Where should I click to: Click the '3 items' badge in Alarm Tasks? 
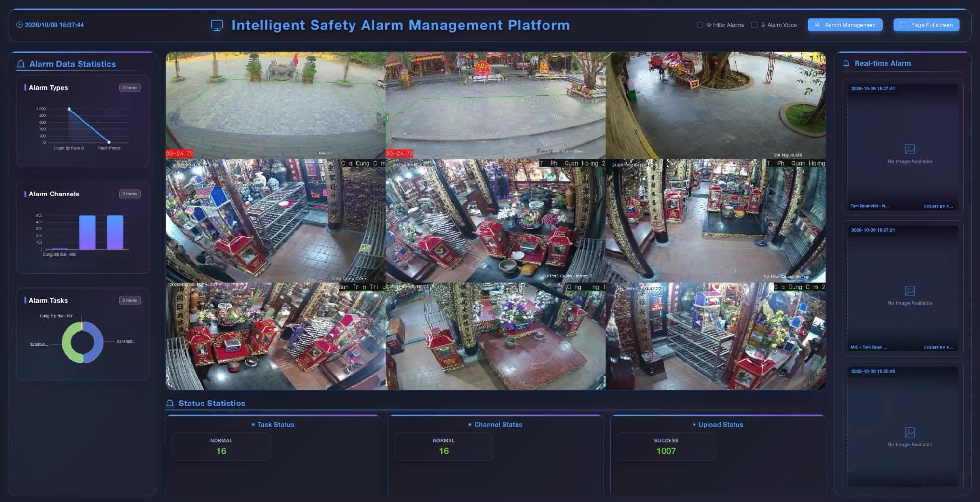130,300
